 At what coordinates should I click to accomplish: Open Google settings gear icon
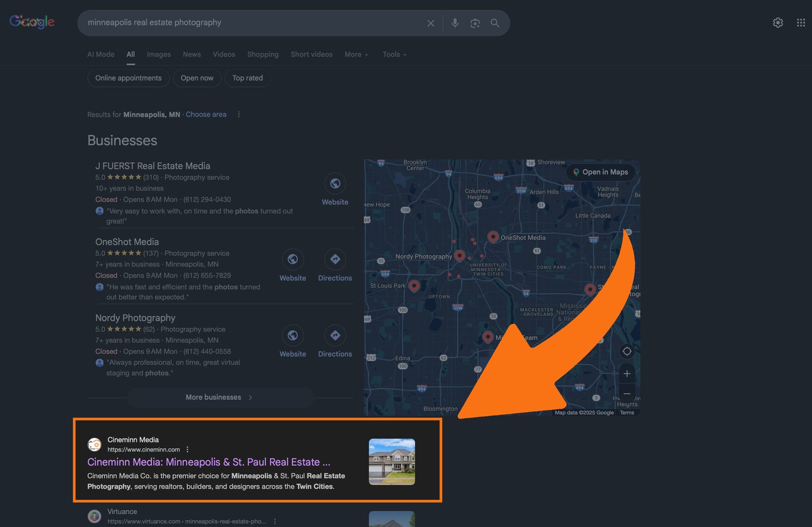pyautogui.click(x=777, y=23)
